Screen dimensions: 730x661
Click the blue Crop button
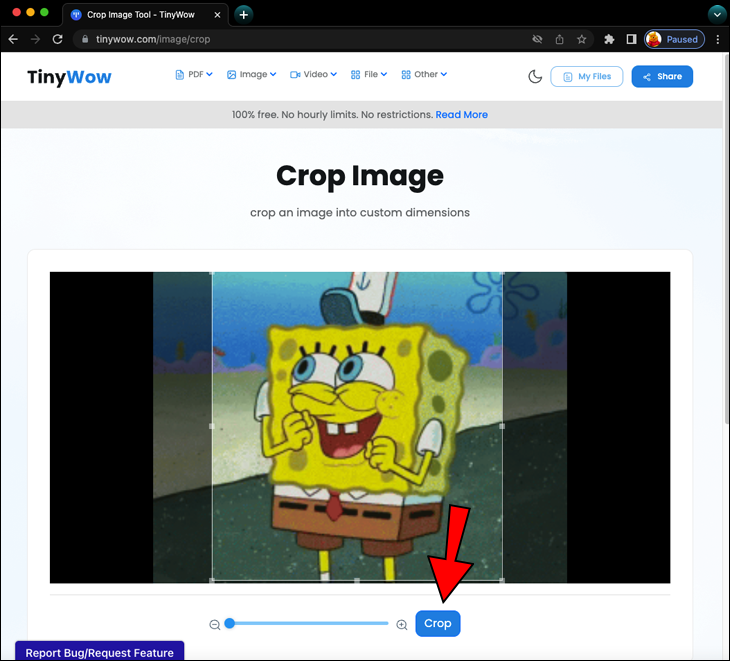tap(438, 623)
